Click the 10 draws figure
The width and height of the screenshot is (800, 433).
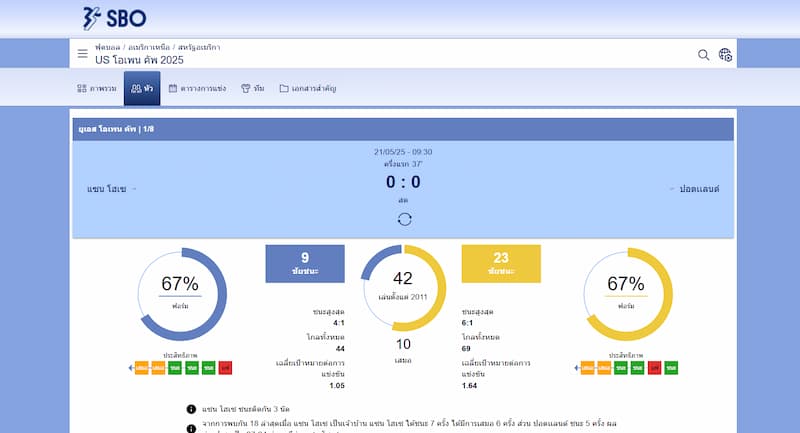(x=403, y=344)
